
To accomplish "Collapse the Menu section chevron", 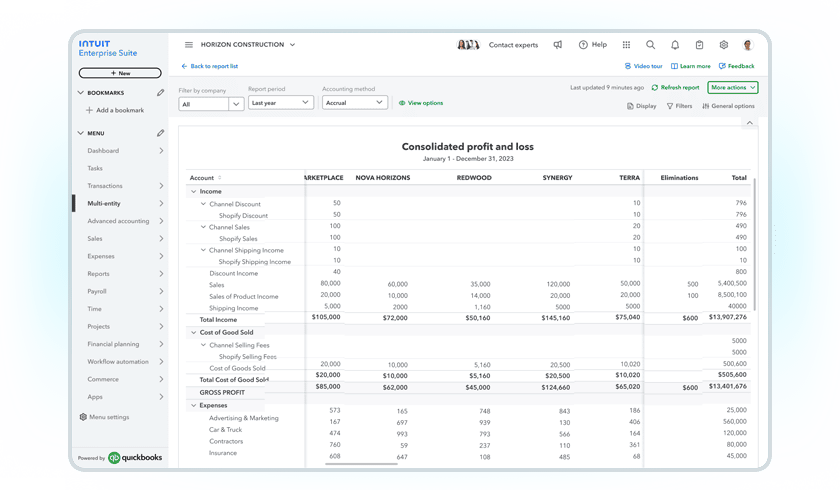I will pos(81,133).
